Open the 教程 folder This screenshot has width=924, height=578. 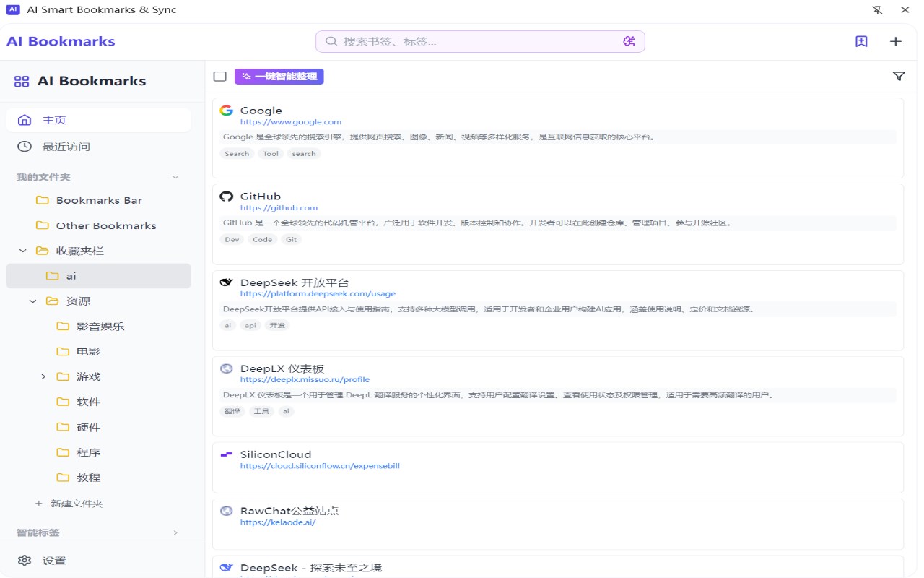(98, 478)
